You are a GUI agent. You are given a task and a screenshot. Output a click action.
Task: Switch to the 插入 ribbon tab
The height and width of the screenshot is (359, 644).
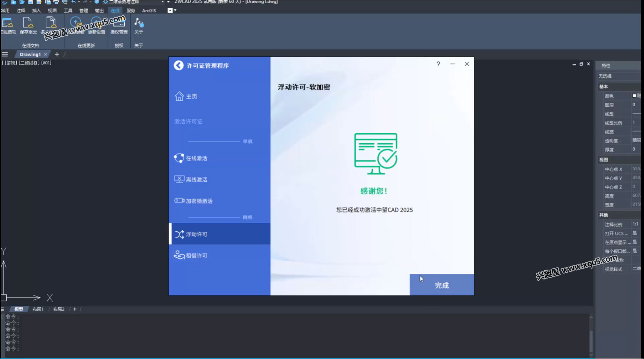click(36, 11)
